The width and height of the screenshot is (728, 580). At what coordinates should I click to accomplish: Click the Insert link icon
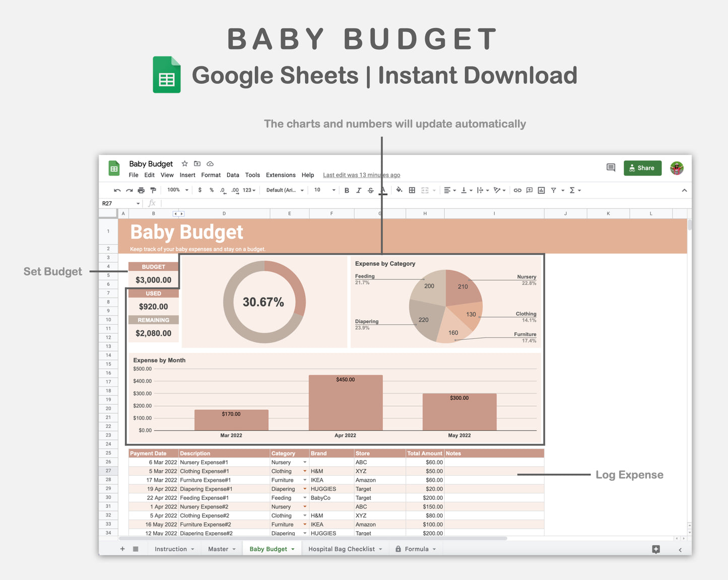tap(517, 190)
